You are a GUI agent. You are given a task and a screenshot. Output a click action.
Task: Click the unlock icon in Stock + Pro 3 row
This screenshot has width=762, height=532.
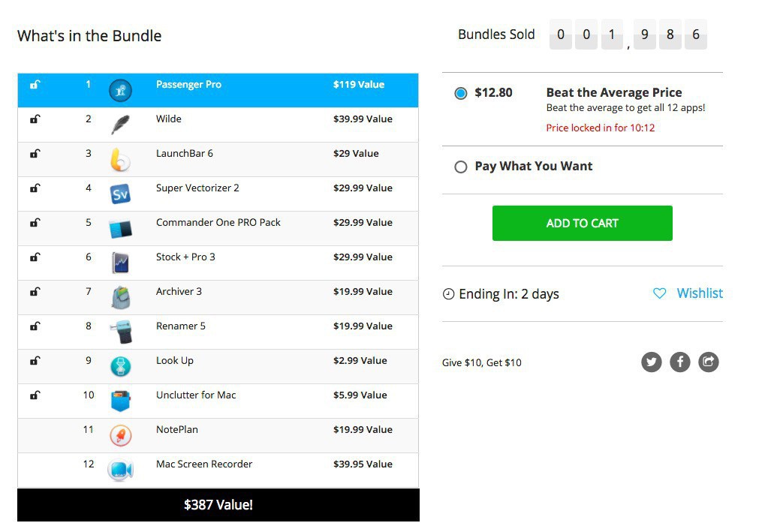coord(35,257)
